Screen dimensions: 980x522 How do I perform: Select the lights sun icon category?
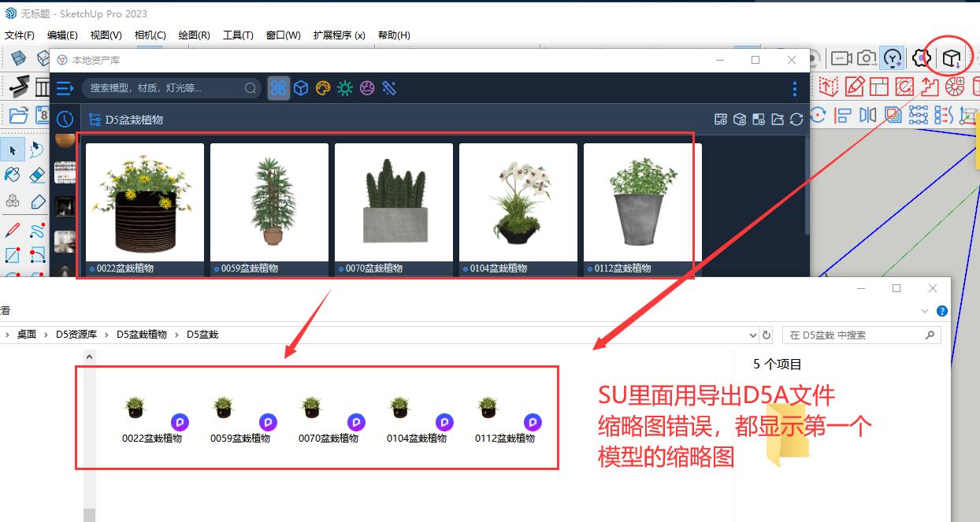tap(344, 88)
